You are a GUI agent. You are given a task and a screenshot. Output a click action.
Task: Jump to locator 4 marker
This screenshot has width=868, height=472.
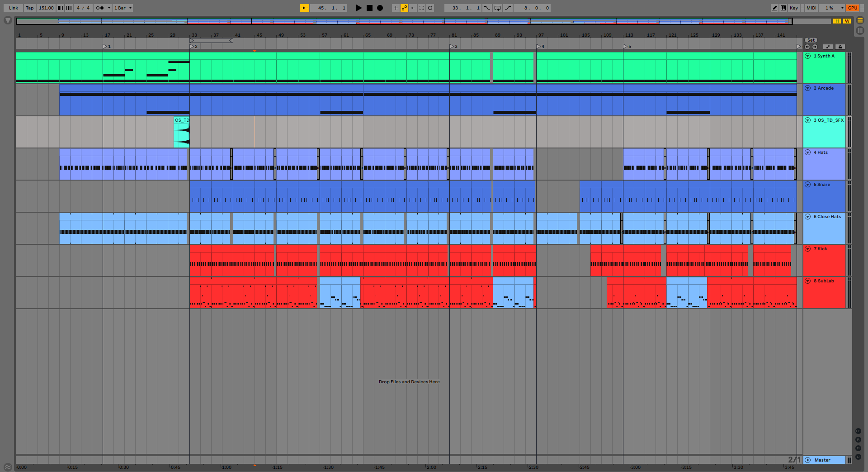click(539, 47)
